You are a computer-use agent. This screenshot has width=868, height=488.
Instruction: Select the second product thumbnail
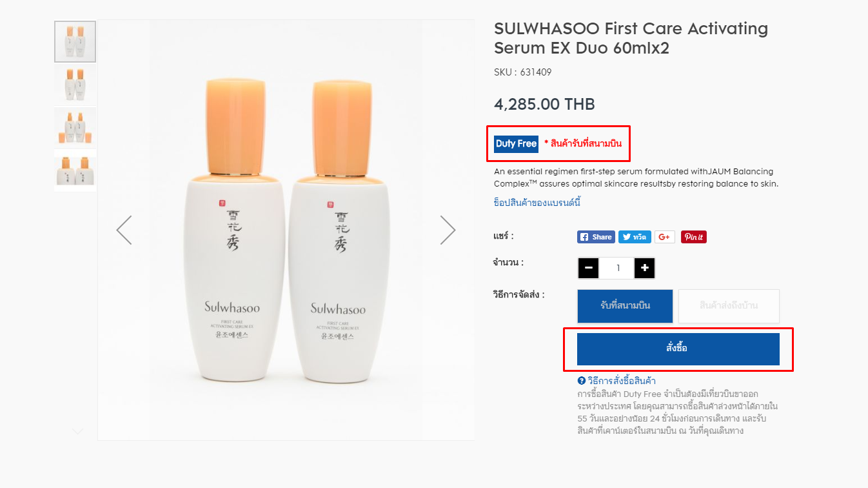tap(75, 85)
